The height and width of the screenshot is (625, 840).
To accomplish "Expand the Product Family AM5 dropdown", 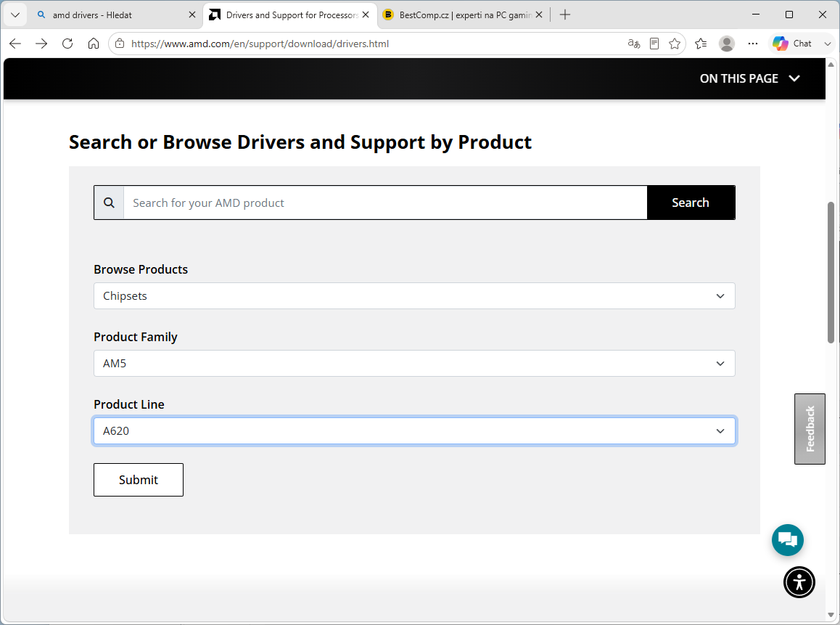I will click(414, 364).
